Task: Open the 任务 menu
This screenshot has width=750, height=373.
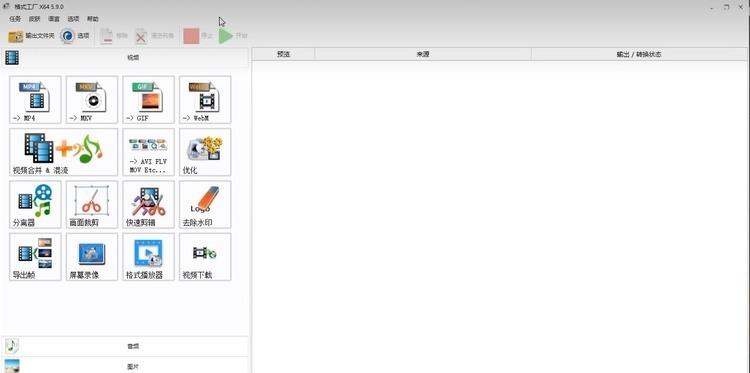Action: tap(15, 19)
